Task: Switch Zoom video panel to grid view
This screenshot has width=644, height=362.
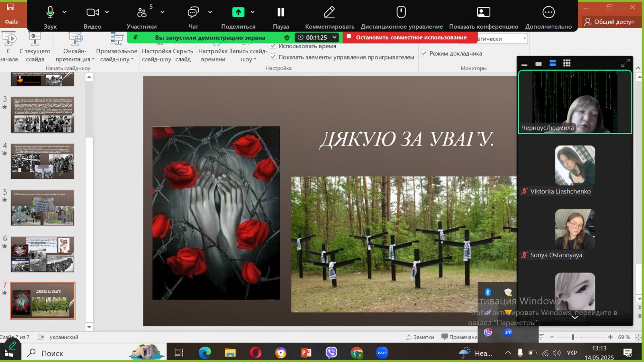Action: click(x=567, y=63)
